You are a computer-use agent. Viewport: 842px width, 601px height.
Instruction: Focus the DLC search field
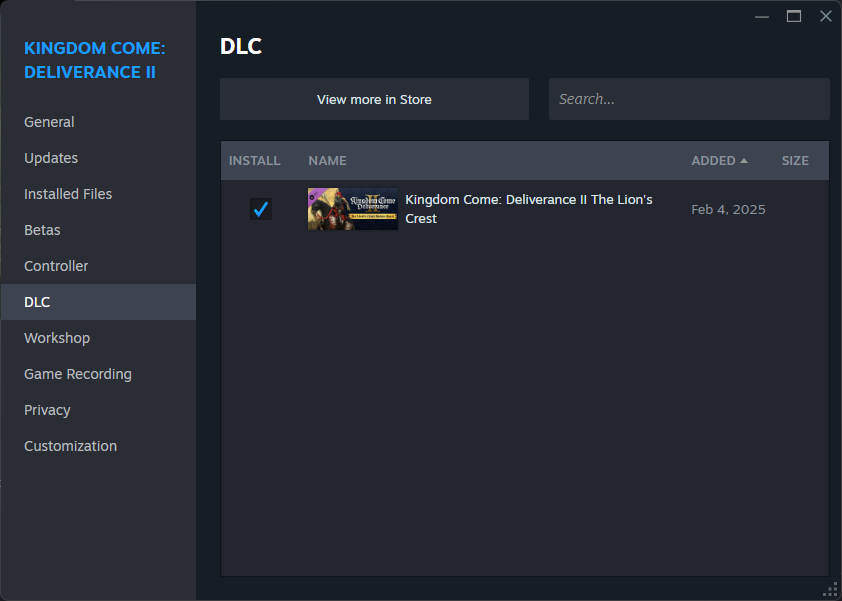[x=688, y=99]
